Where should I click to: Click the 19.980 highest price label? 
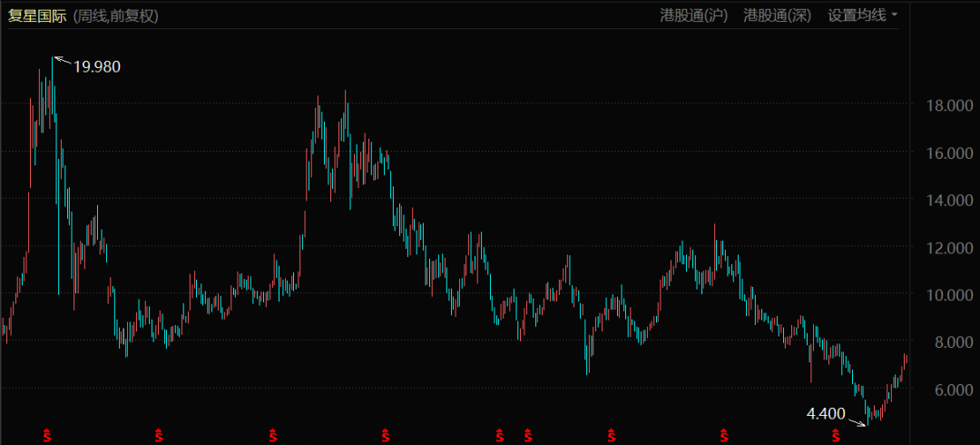[x=97, y=66]
